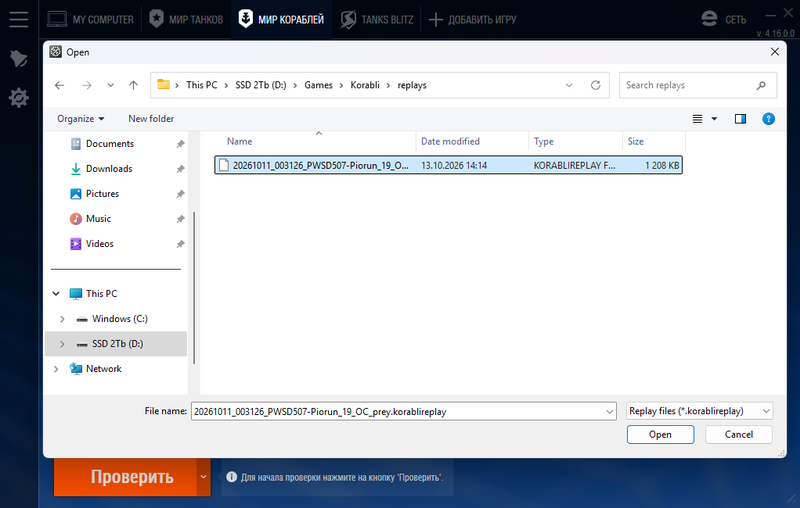Screen dimensions: 800x508
Task: Switch to TANKS BLITZ tab
Action: pos(377,19)
